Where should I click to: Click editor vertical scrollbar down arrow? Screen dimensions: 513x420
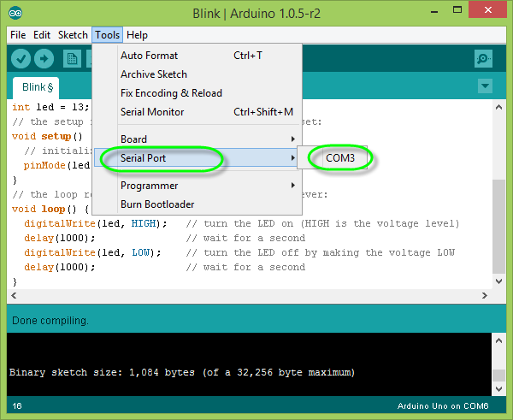pos(499,281)
